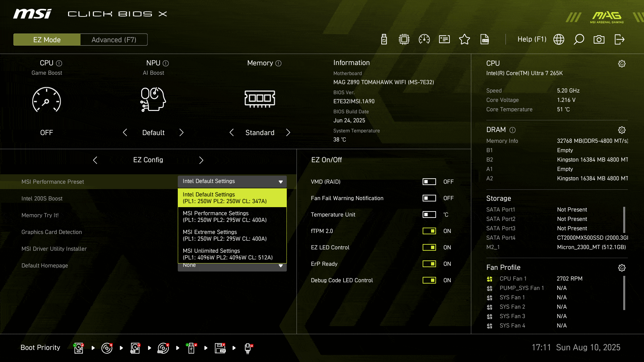This screenshot has width=644, height=362.
Task: Open Default Homepage dropdown showing None
Action: click(x=232, y=267)
